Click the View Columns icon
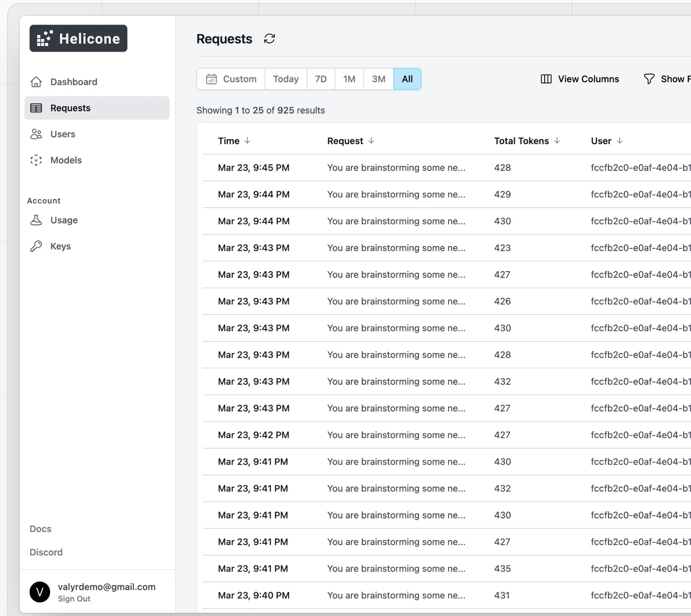 [546, 79]
